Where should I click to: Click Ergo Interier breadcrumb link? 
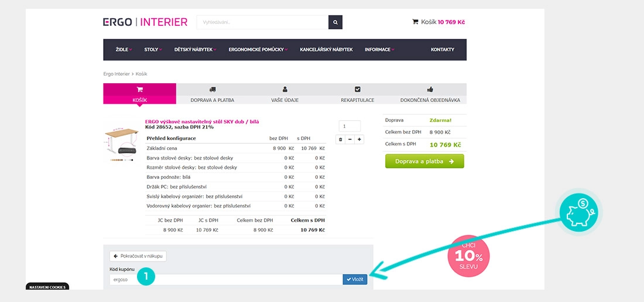coord(117,74)
